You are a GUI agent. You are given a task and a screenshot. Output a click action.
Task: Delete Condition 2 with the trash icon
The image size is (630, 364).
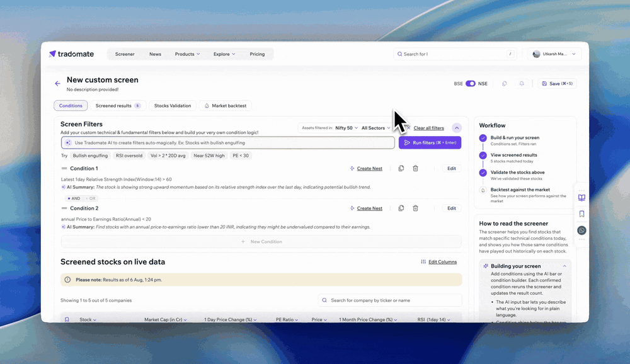tap(415, 208)
